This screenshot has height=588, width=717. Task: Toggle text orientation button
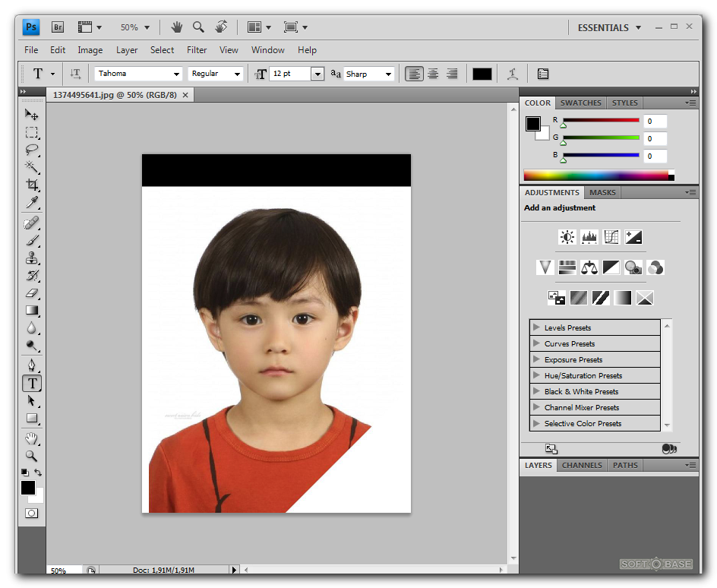coord(75,74)
